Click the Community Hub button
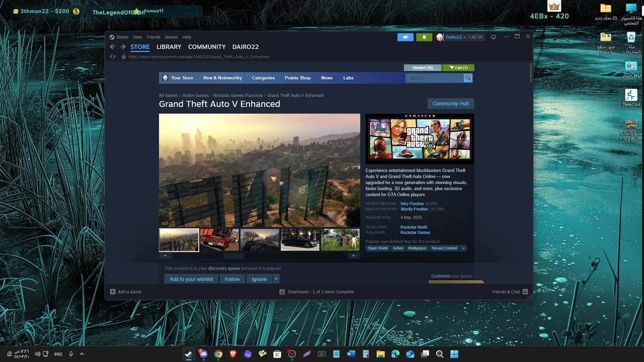The height and width of the screenshot is (362, 644). [451, 104]
